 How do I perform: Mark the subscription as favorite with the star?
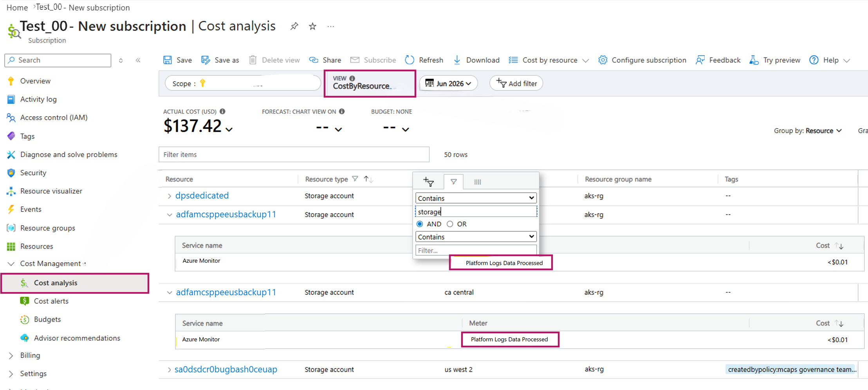[312, 26]
